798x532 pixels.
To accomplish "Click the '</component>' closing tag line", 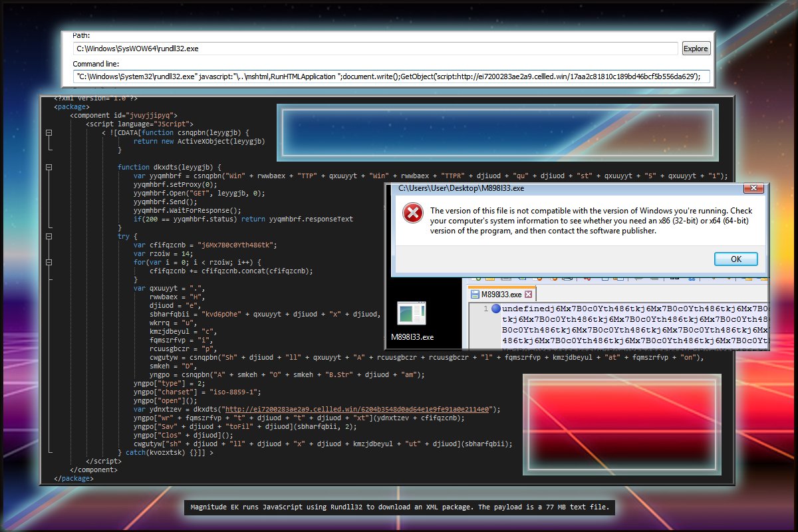I will [x=94, y=470].
